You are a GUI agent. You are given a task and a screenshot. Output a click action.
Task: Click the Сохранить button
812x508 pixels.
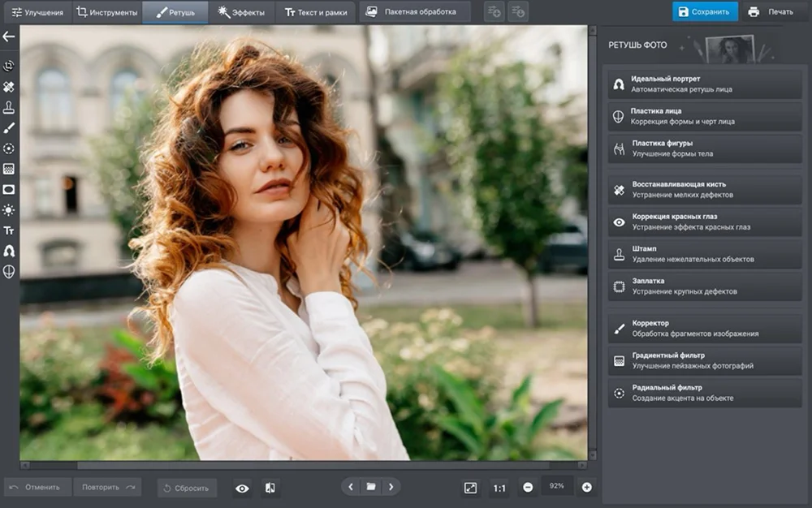pos(704,12)
